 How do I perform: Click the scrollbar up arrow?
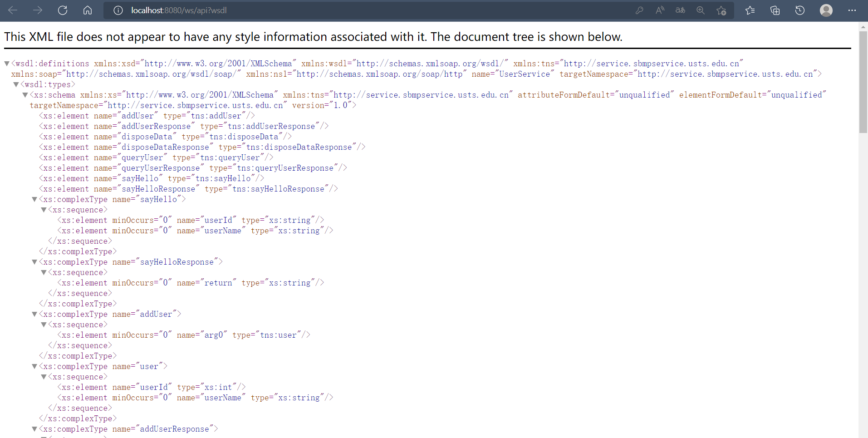coord(863,26)
